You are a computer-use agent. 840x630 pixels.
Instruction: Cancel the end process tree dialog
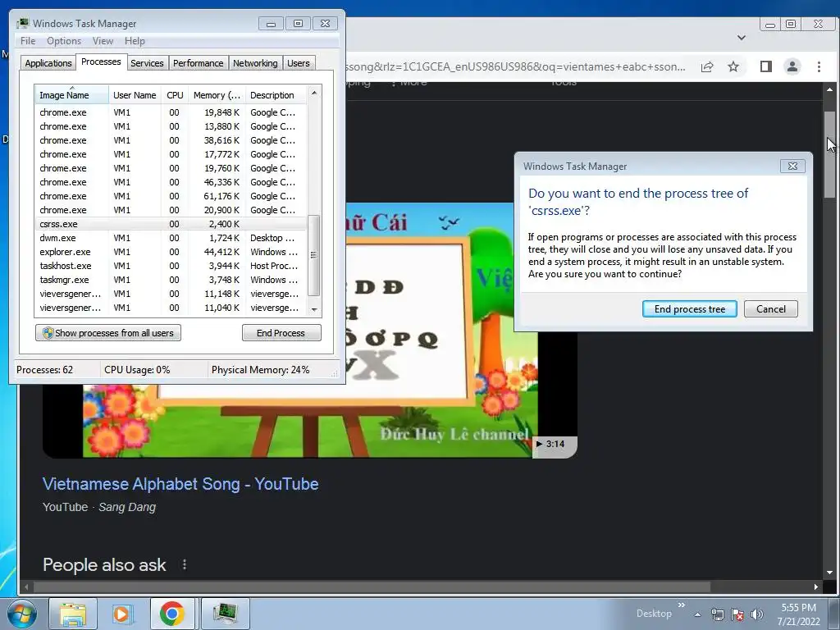[771, 309]
